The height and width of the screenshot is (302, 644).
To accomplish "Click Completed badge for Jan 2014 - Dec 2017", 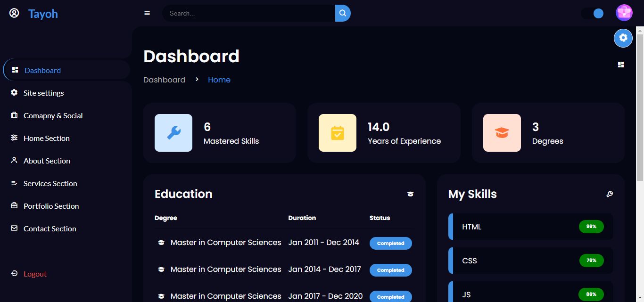I will coord(391,270).
